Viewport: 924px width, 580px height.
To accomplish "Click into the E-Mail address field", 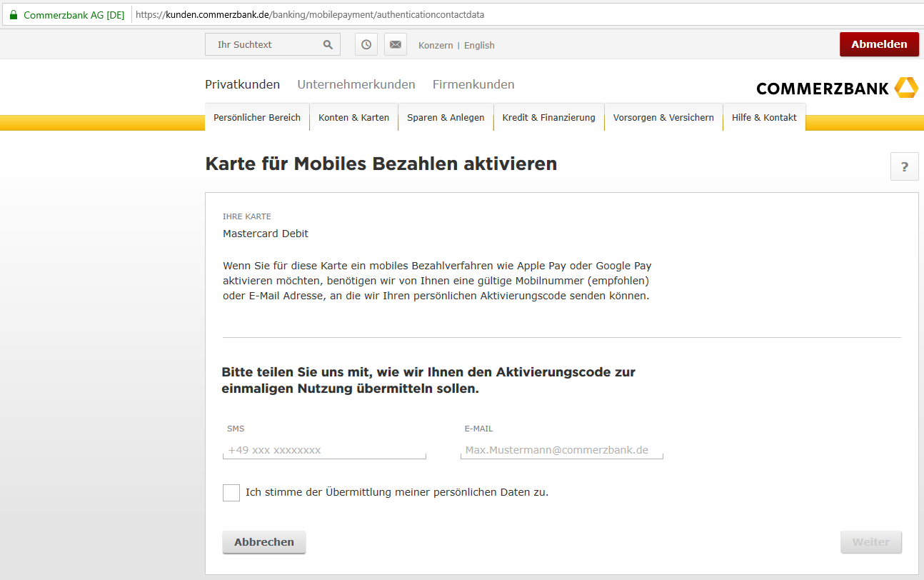I will pos(561,450).
